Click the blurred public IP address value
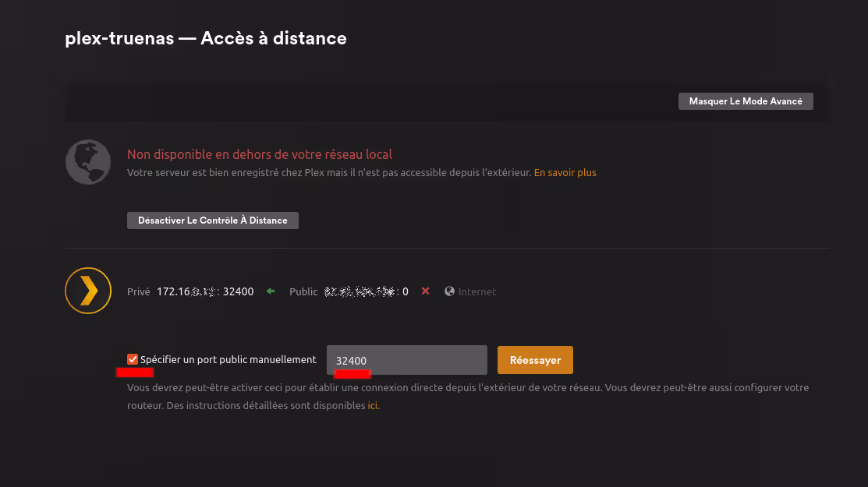This screenshot has width=868, height=487. pyautogui.click(x=360, y=291)
